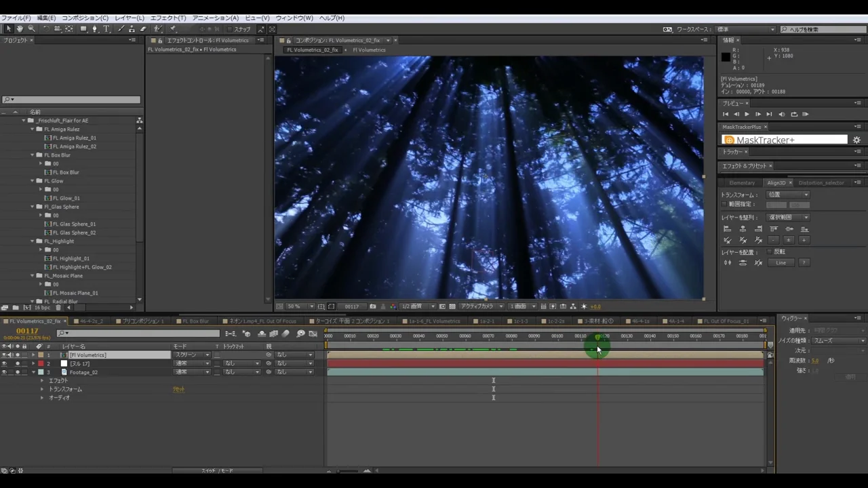Toggle the スナップ snap checkbox
This screenshot has height=488, width=868.
pos(230,29)
